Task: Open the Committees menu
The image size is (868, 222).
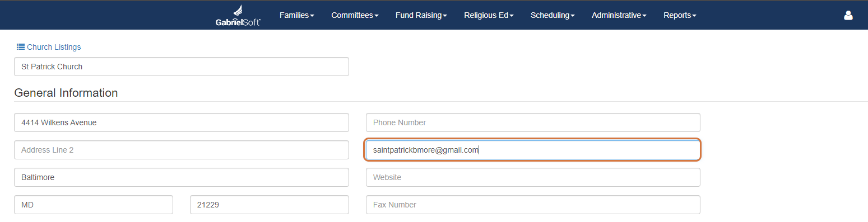Action: 355,16
